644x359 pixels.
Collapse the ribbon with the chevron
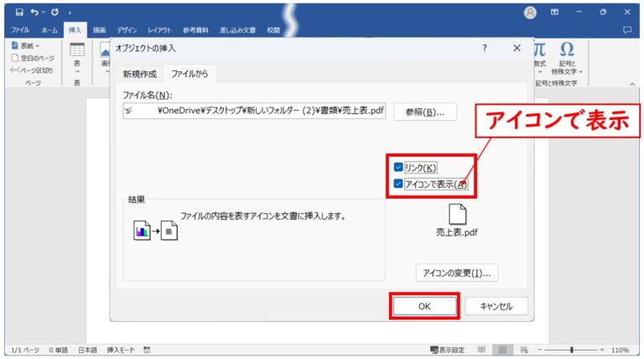[x=631, y=84]
